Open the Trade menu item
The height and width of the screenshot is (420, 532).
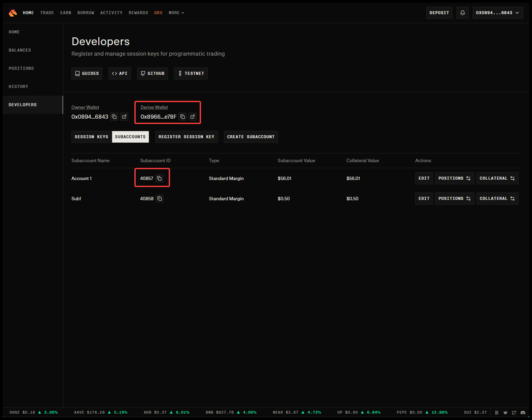coord(47,13)
